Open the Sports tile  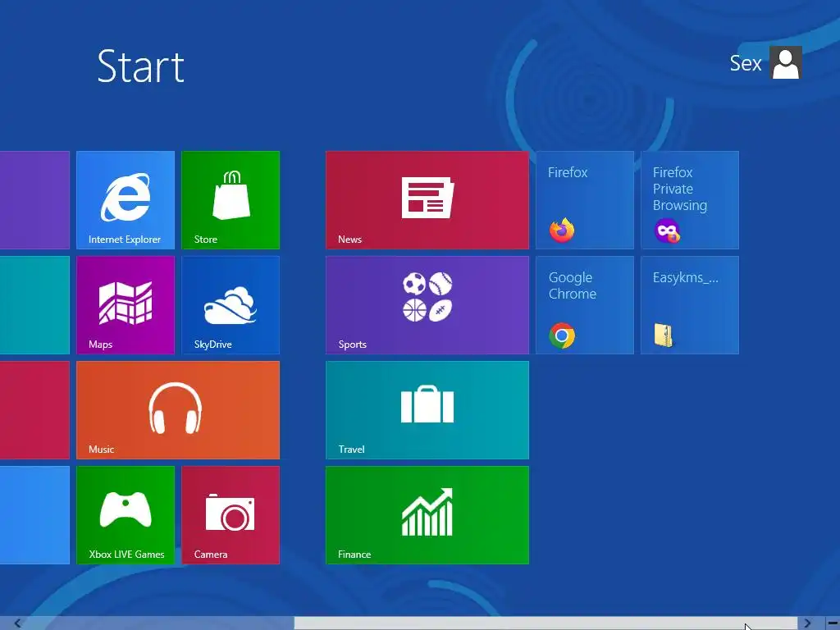(x=427, y=305)
